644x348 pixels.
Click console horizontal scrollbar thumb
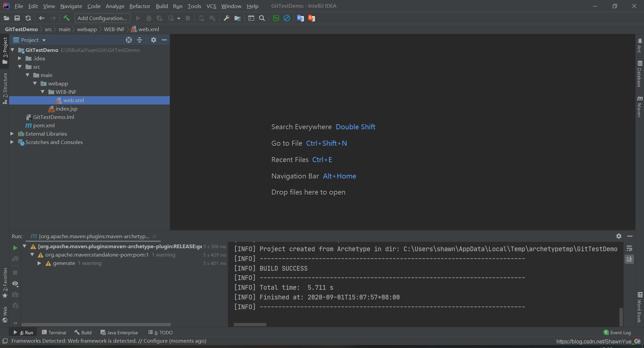coord(250,325)
